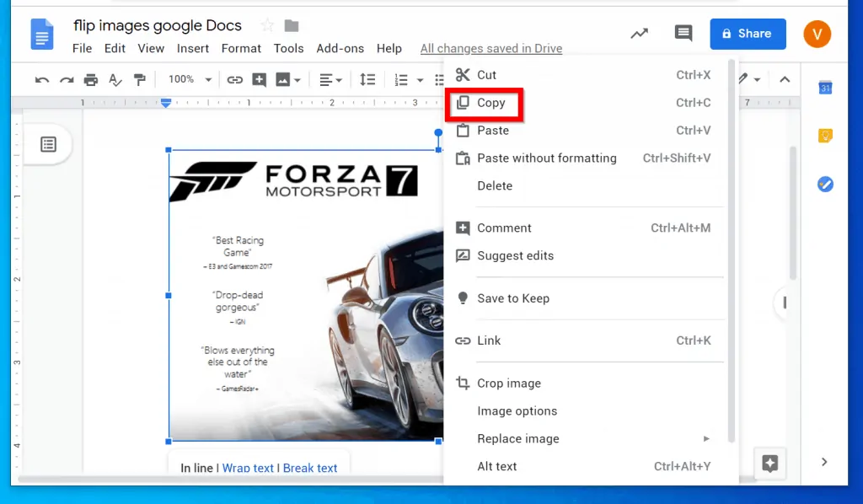Viewport: 863px width, 504px height.
Task: Open the View menu
Action: coord(151,48)
